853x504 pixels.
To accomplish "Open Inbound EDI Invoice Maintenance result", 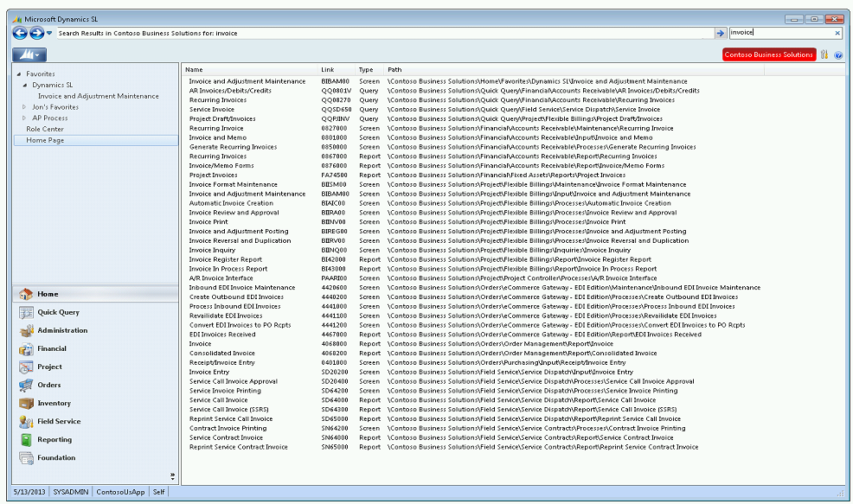I will pyautogui.click(x=242, y=288).
